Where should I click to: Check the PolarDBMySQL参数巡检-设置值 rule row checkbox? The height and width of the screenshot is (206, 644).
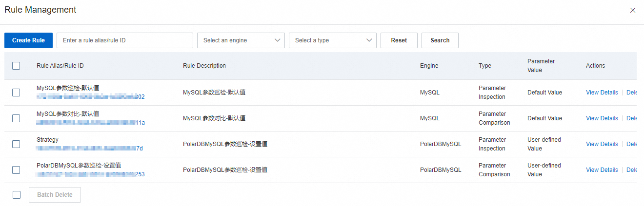[16, 170]
